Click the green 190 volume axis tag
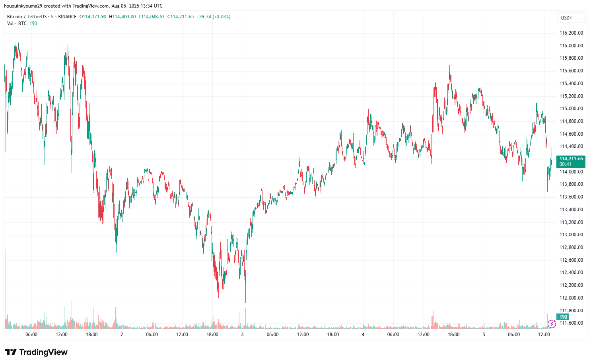Screen dimensions: 591x364 563,317
